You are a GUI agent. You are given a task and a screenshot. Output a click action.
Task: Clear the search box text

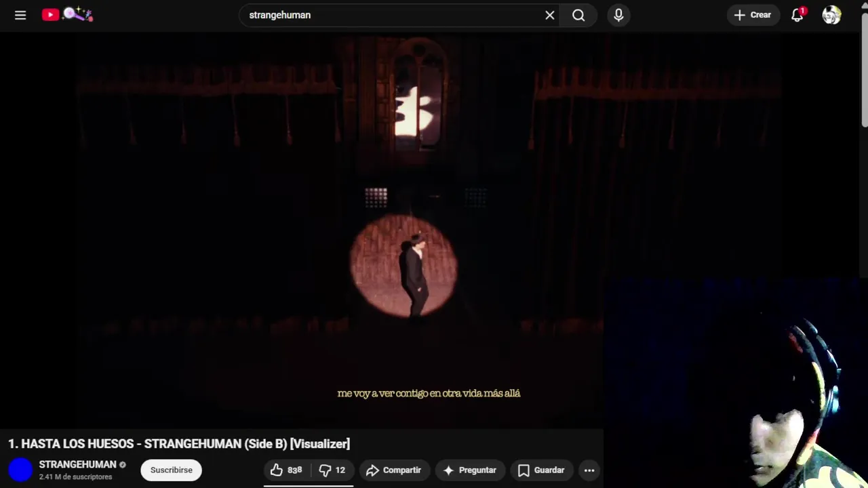coord(549,15)
